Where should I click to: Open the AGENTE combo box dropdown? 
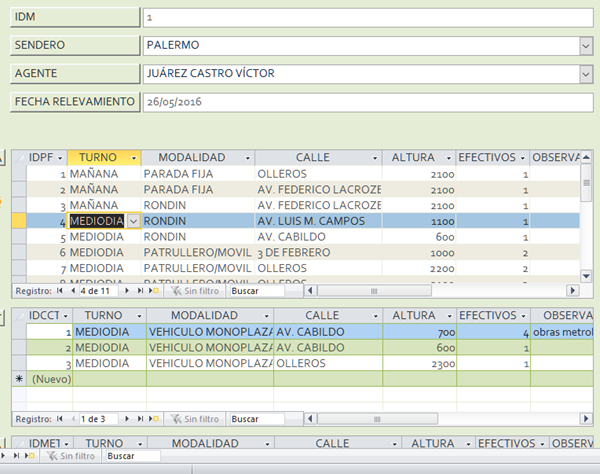tap(585, 74)
